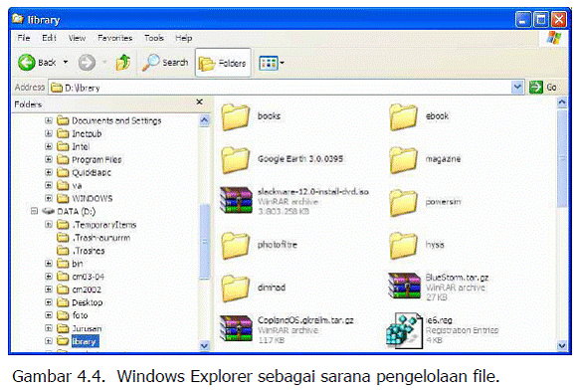
Task: Select foto folder in tree
Action: [x=73, y=315]
